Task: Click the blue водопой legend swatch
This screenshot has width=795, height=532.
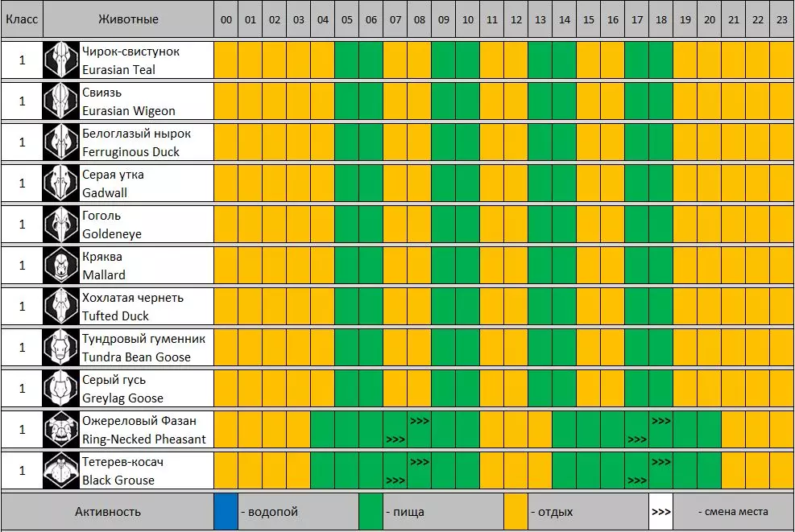Action: click(x=226, y=512)
